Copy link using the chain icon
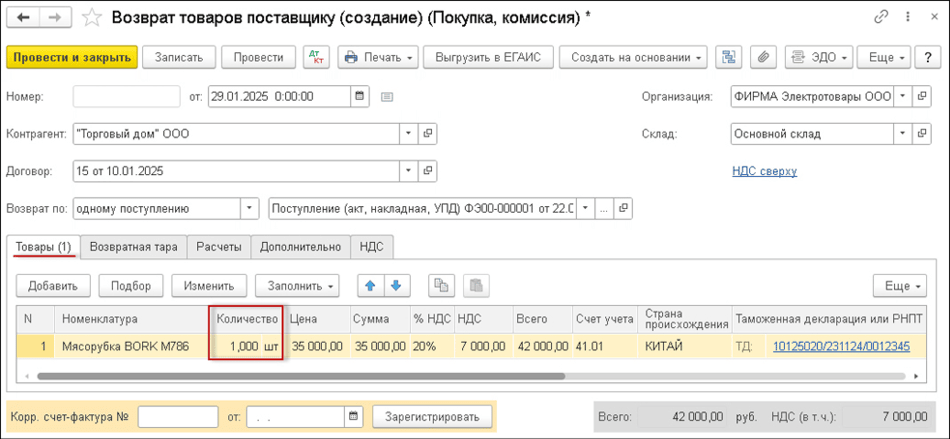This screenshot has width=950, height=439. pyautogui.click(x=881, y=17)
